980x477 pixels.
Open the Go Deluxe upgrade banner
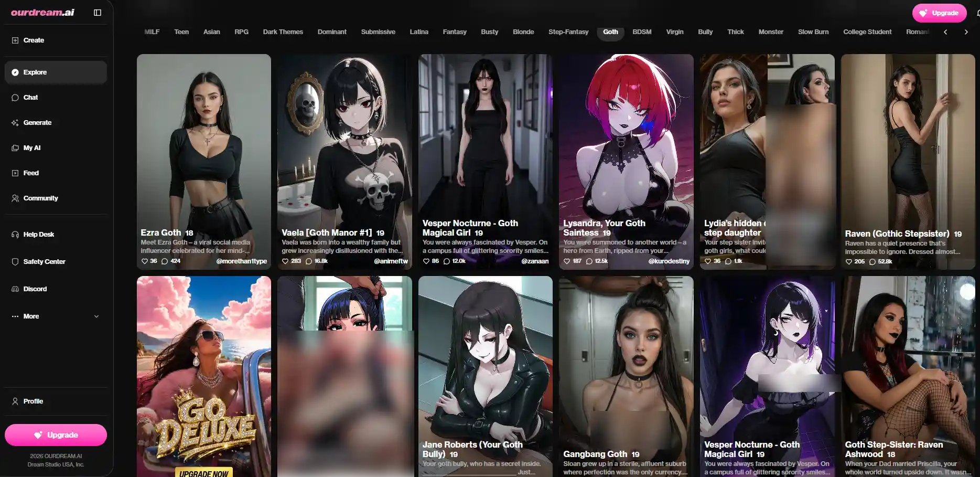coord(204,376)
